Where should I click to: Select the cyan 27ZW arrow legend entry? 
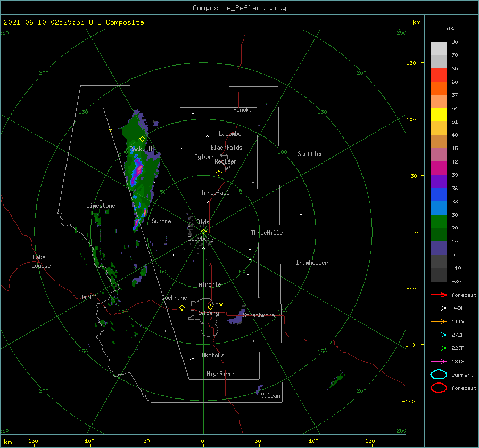click(x=439, y=335)
